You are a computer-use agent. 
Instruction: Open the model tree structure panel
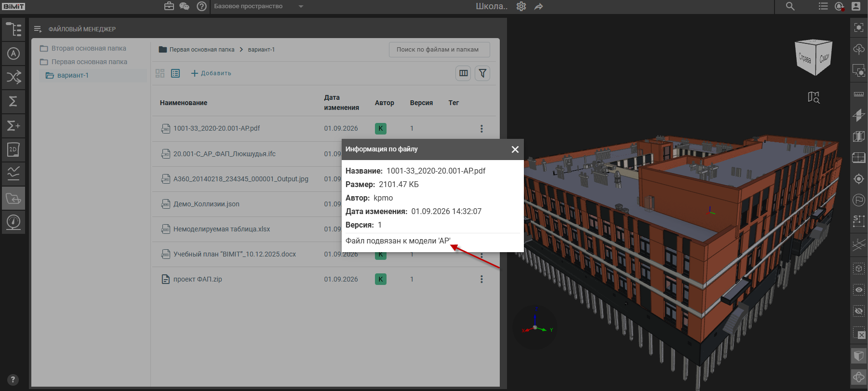pos(13,29)
